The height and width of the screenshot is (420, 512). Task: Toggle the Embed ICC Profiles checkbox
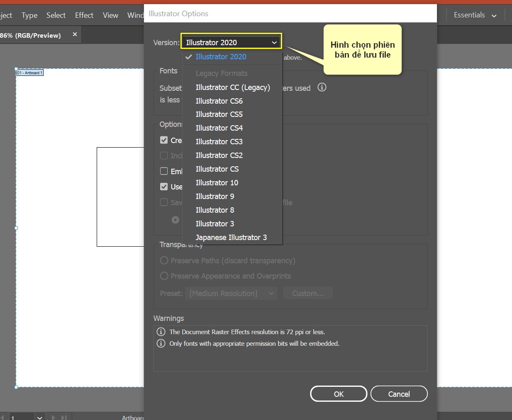click(x=164, y=171)
